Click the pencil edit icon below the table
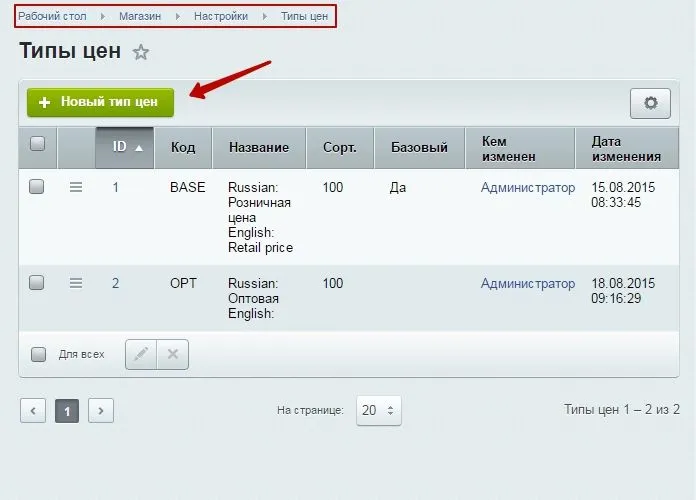The height and width of the screenshot is (500, 696). [141, 354]
